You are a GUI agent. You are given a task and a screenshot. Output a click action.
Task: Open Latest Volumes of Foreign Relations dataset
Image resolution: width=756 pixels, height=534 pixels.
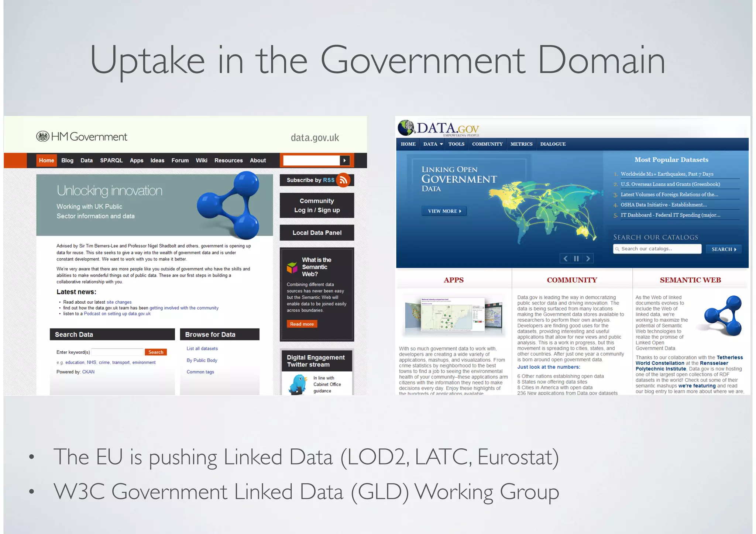pos(669,194)
